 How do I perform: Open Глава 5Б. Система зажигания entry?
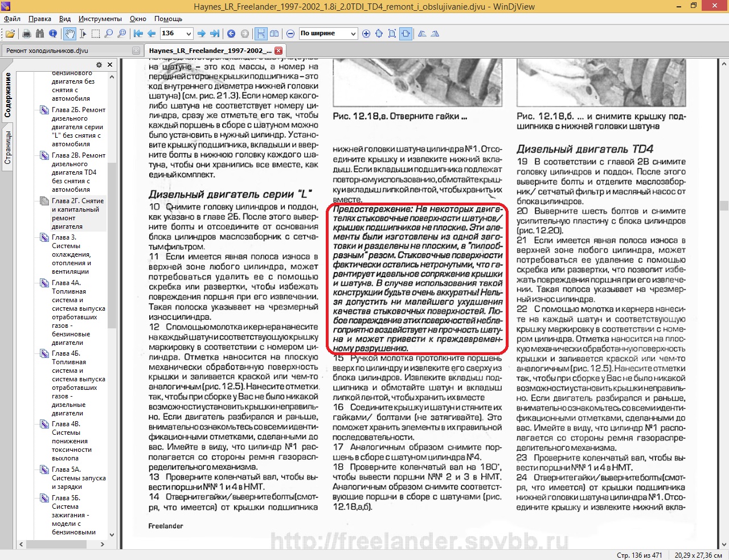74,515
